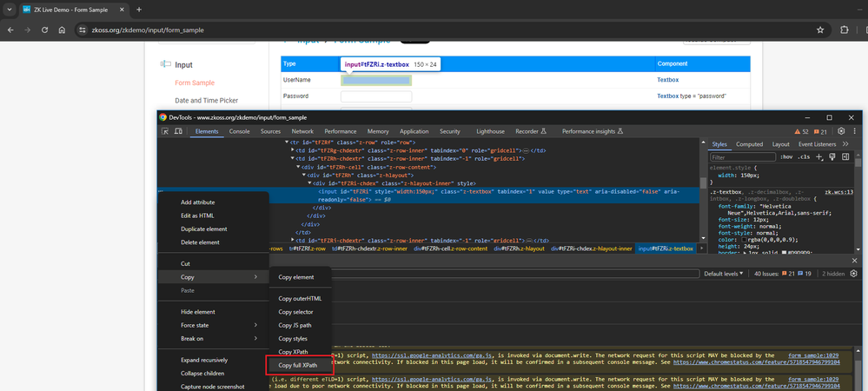Open DevTools settings gear icon
Screen dimensions: 868x391
pos(841,131)
